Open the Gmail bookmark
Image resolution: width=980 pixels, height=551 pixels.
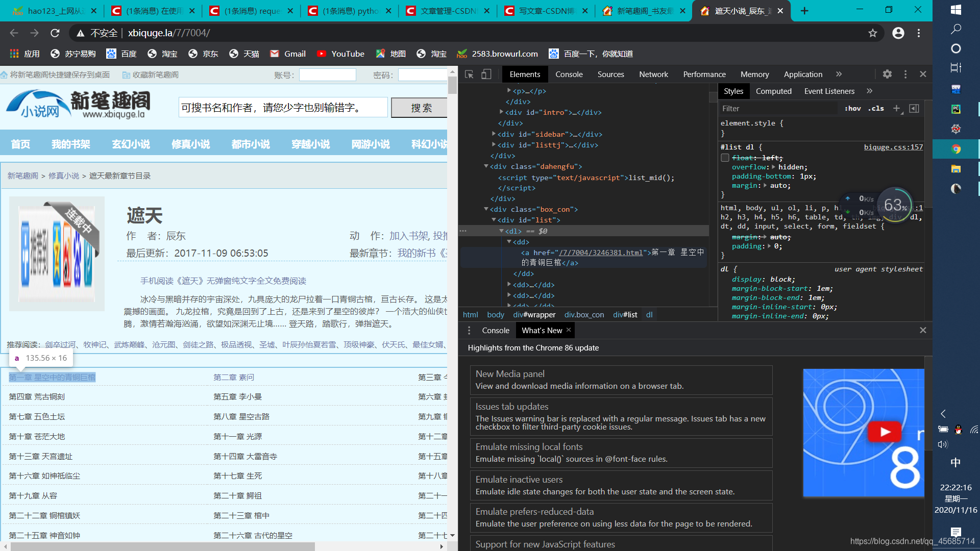288,54
